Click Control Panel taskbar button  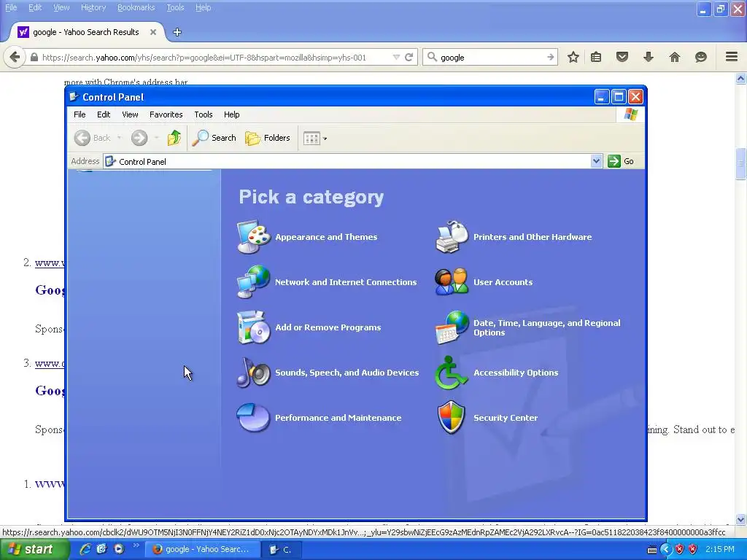280,550
